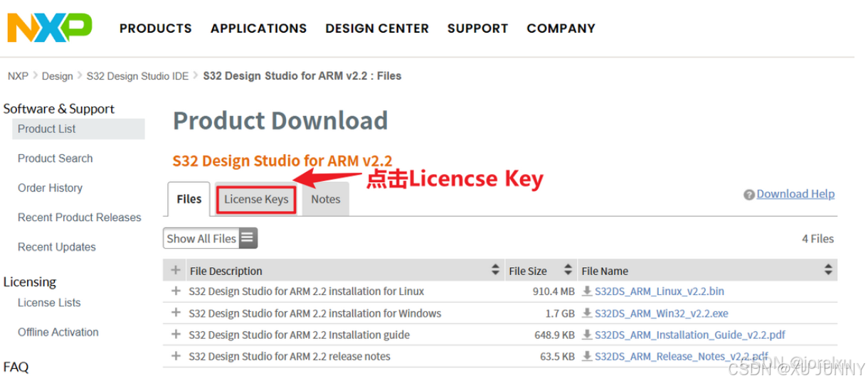The height and width of the screenshot is (383, 868).
Task: Select '63.5 KB' file size cell
Action: (x=556, y=356)
